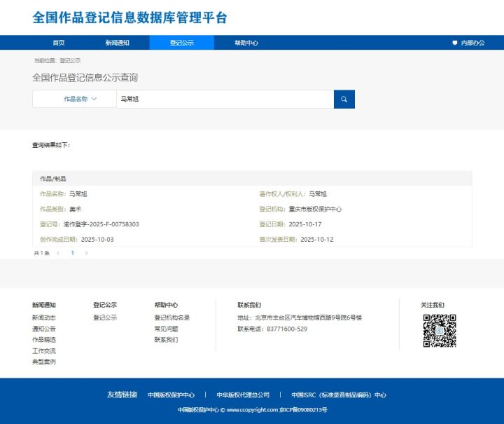This screenshot has width=504, height=424.
Task: Open the 中国ISRC中心 friendly link
Action: [338, 395]
